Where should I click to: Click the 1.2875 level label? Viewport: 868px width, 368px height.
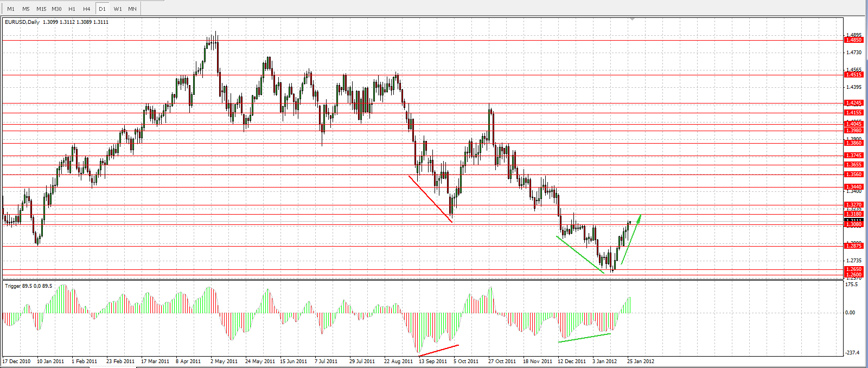tap(854, 246)
